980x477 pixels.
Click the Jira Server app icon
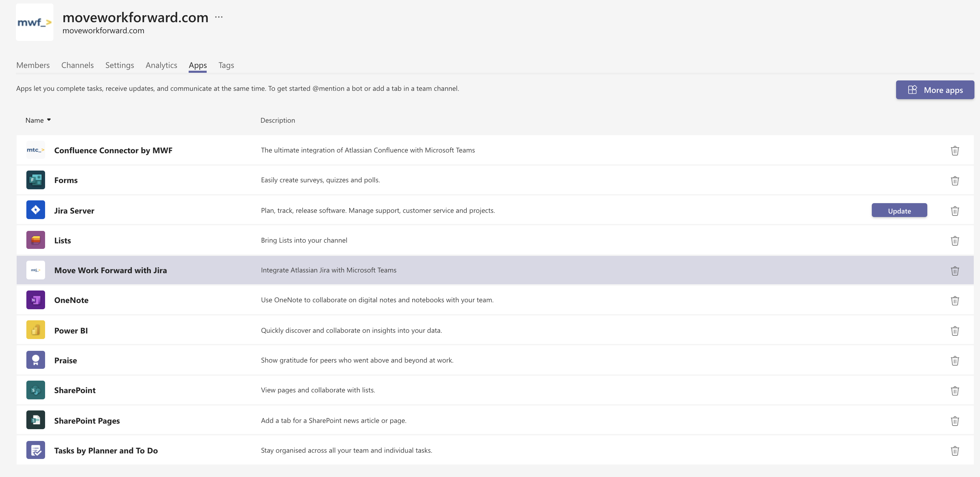point(35,210)
